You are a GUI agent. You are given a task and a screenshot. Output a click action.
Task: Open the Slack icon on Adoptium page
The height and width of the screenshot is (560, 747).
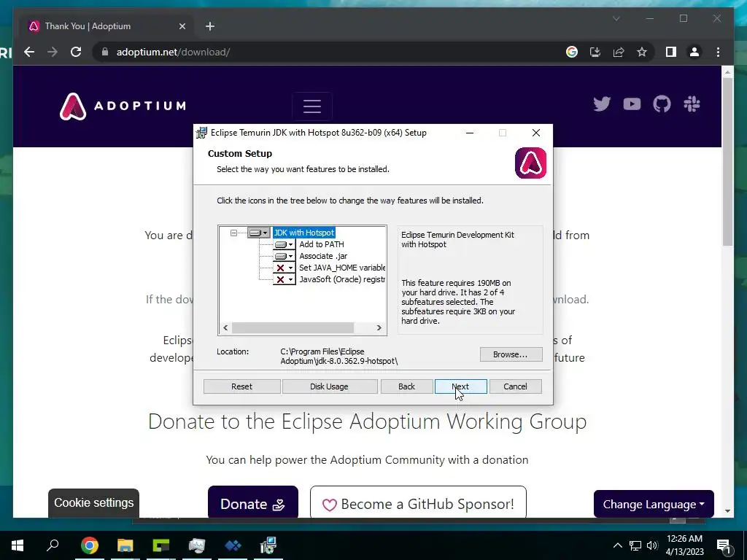[x=692, y=104]
